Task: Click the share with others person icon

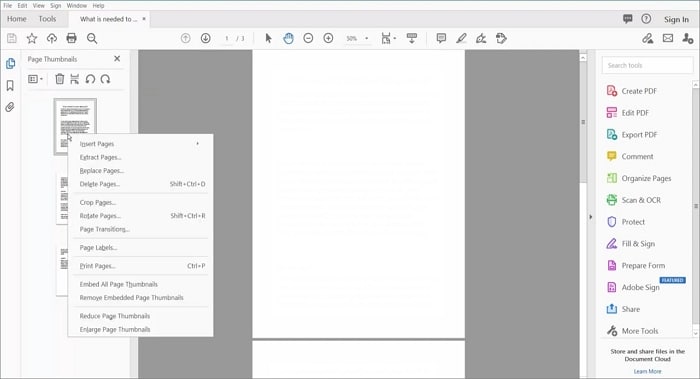Action: click(688, 38)
